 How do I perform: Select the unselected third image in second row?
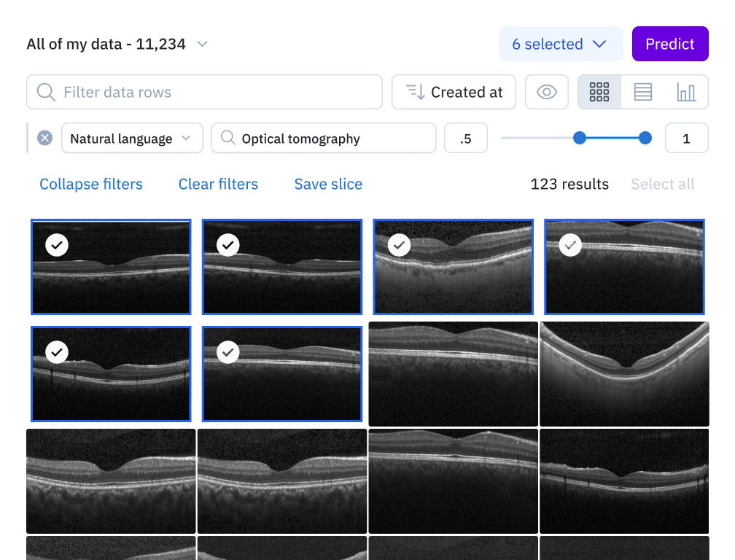(454, 374)
